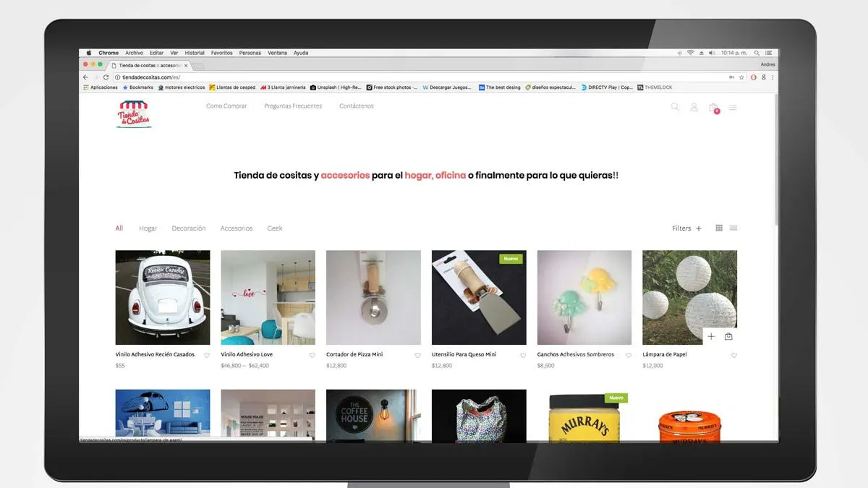
Task: Switch to list view layout
Action: 733,228
